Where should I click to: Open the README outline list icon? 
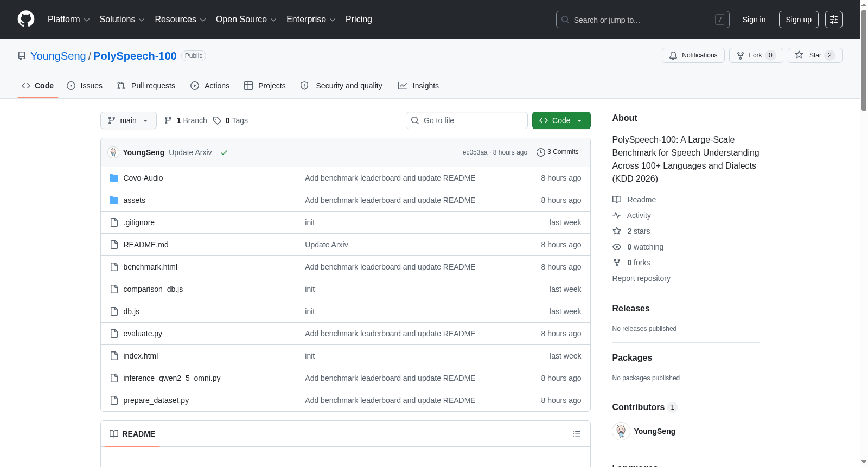[577, 434]
